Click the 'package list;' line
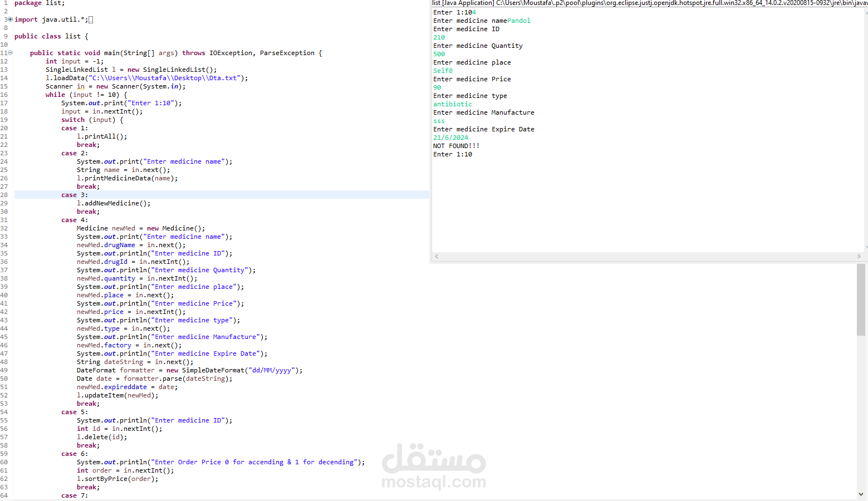The width and height of the screenshot is (868, 501). click(x=40, y=3)
